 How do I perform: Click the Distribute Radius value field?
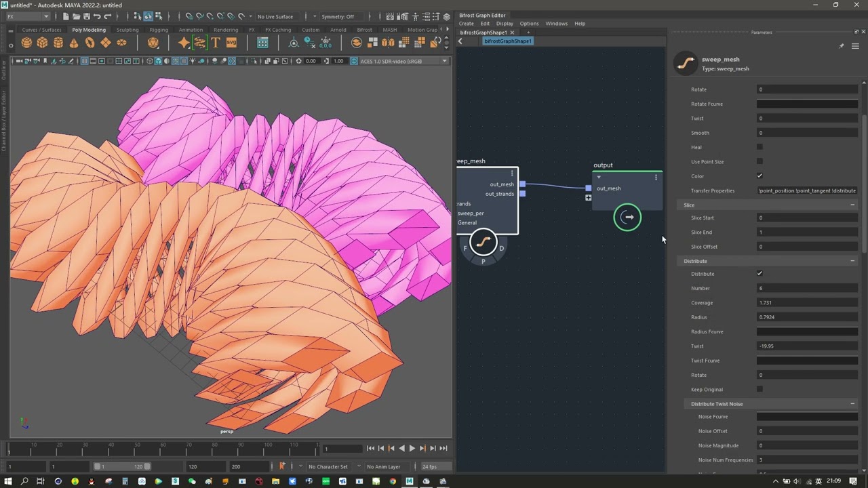coord(807,317)
